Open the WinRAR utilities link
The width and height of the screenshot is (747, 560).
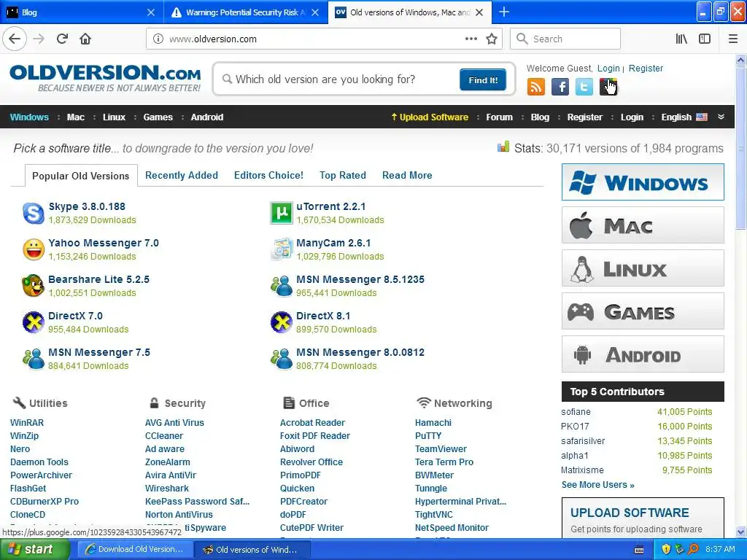[27, 422]
